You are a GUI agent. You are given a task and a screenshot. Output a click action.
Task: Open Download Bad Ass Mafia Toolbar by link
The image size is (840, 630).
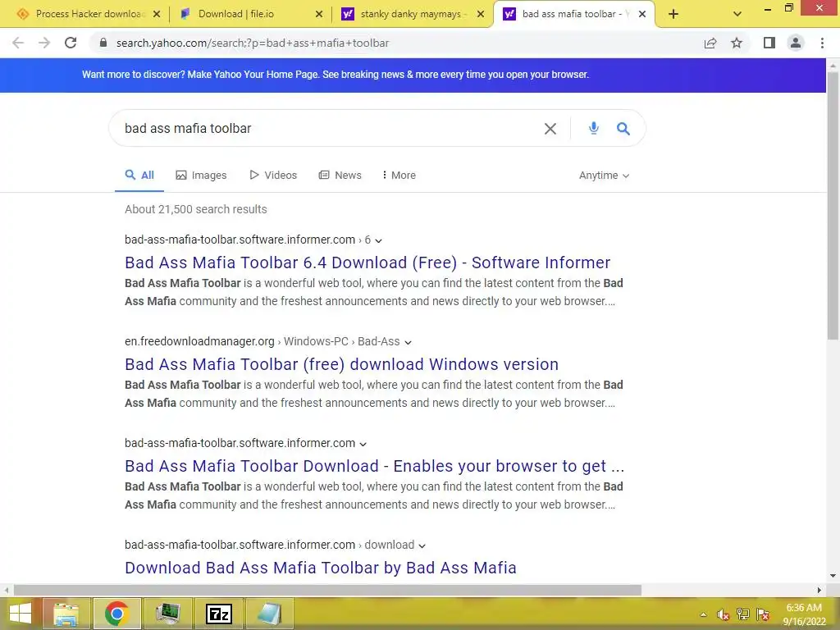pyautogui.click(x=321, y=568)
